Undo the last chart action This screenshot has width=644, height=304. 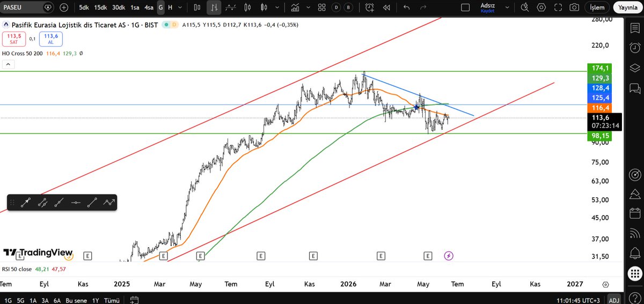pyautogui.click(x=406, y=8)
